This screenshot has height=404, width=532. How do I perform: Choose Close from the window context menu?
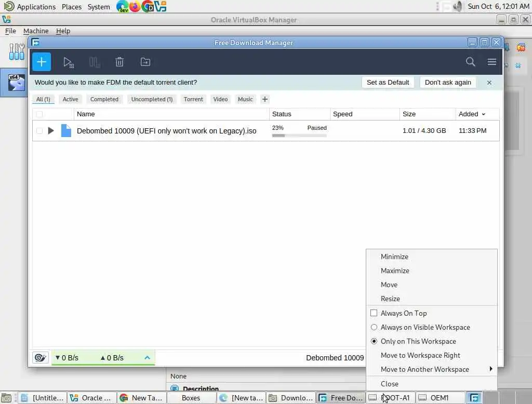click(x=432, y=384)
